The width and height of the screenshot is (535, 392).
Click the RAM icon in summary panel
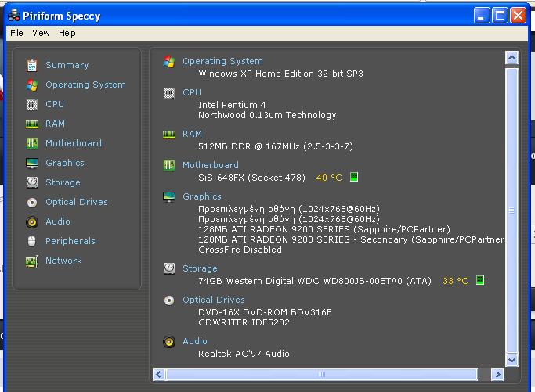pos(169,135)
